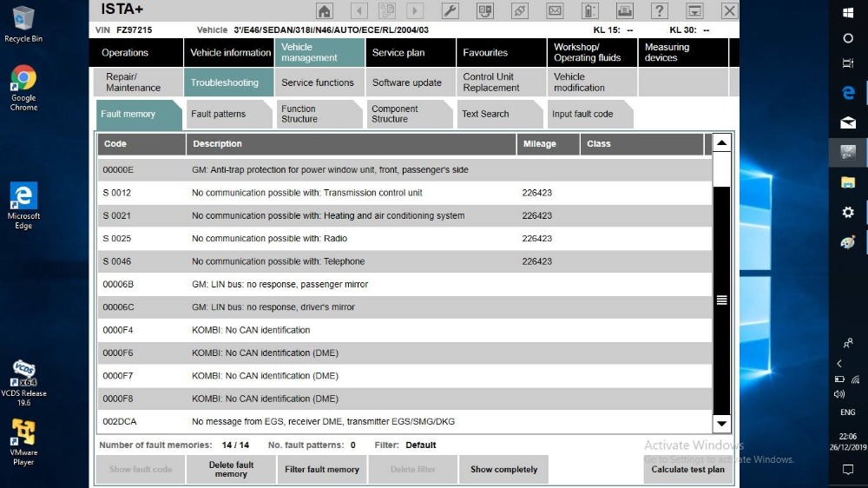
Task: Sort table by Code column header
Action: [141, 144]
